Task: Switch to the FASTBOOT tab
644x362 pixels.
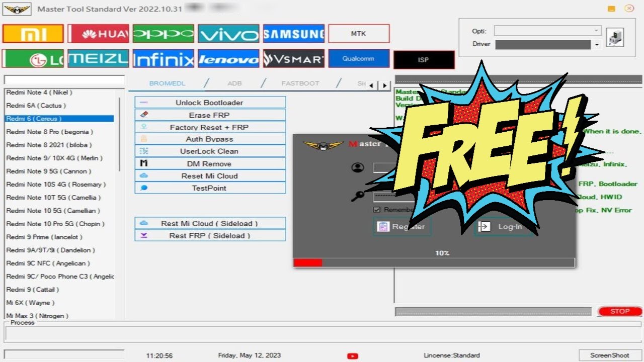Action: pyautogui.click(x=300, y=83)
